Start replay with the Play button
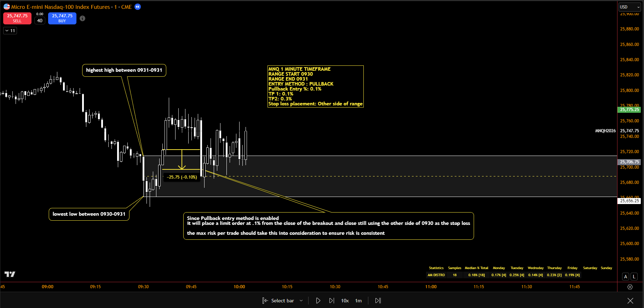 click(x=318, y=301)
